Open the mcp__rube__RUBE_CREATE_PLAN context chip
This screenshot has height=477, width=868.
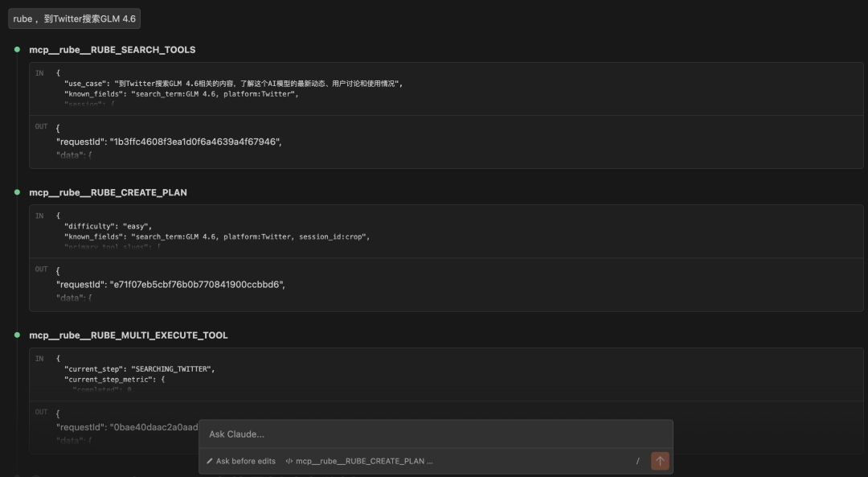pyautogui.click(x=359, y=461)
